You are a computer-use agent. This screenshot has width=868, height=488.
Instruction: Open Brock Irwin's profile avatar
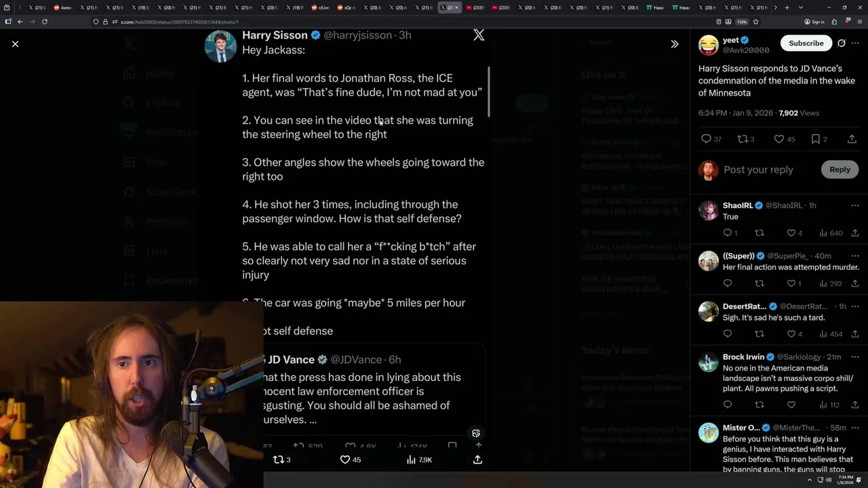coord(709,361)
